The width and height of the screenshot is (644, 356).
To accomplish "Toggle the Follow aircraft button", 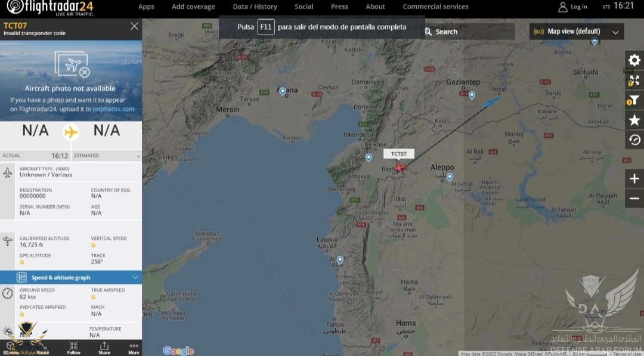I will click(x=73, y=348).
